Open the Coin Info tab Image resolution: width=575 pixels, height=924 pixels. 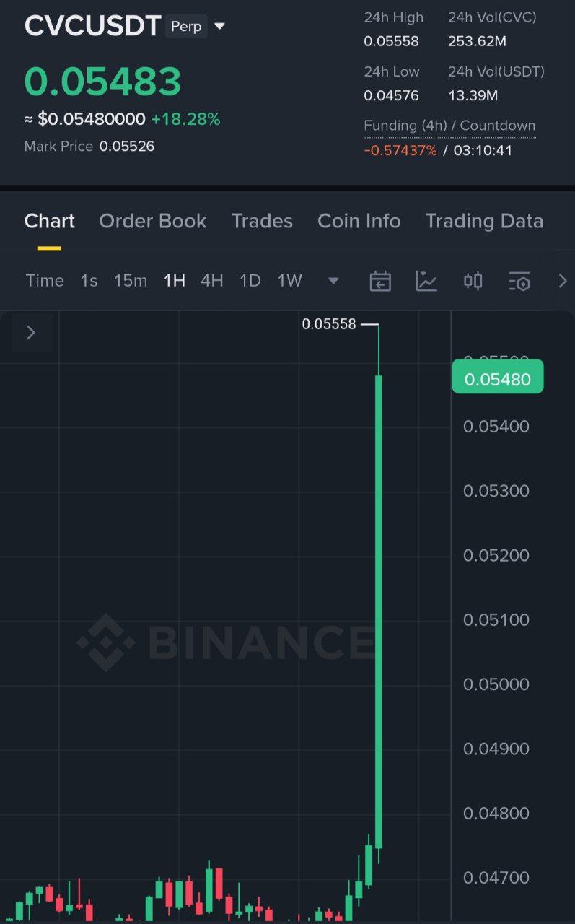359,221
